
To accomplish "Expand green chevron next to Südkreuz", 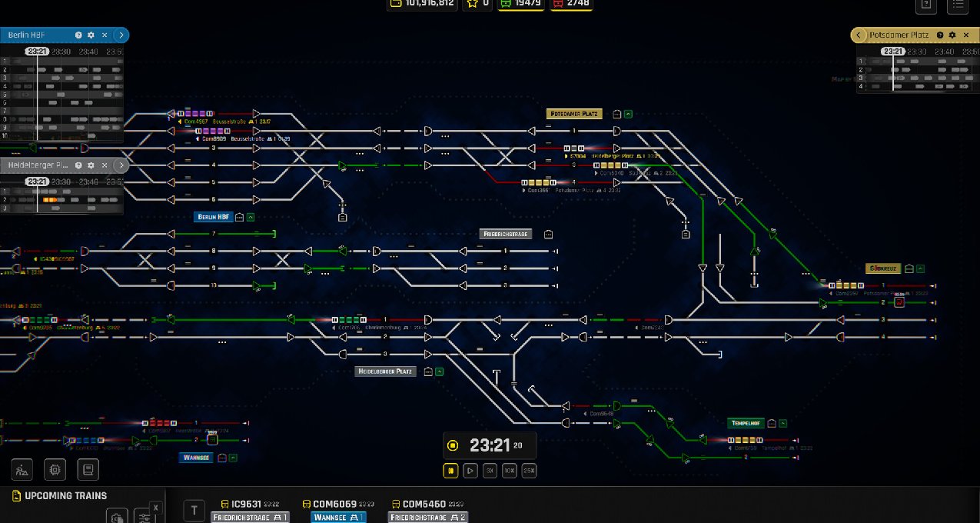I will 920,269.
